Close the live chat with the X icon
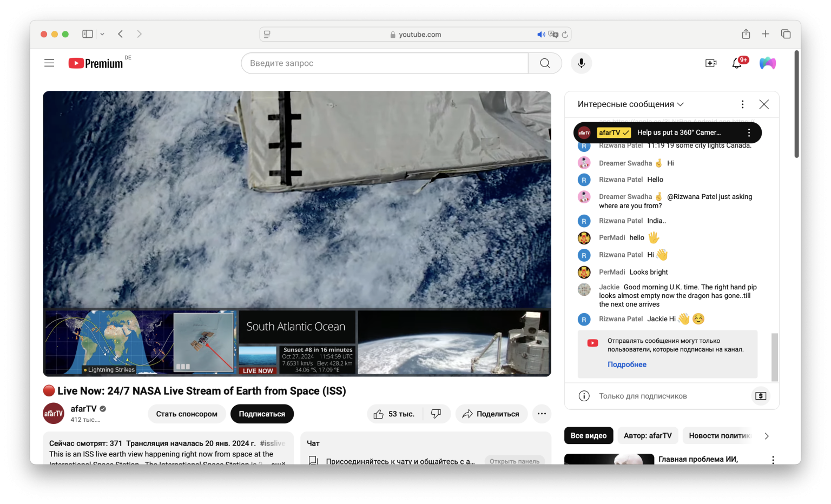 point(764,104)
